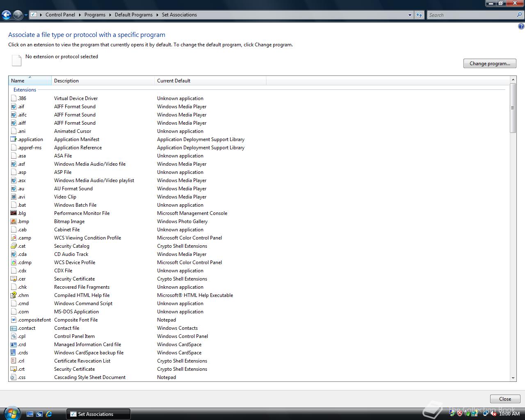
Task: Click the .asf media file icon
Action: 14,164
